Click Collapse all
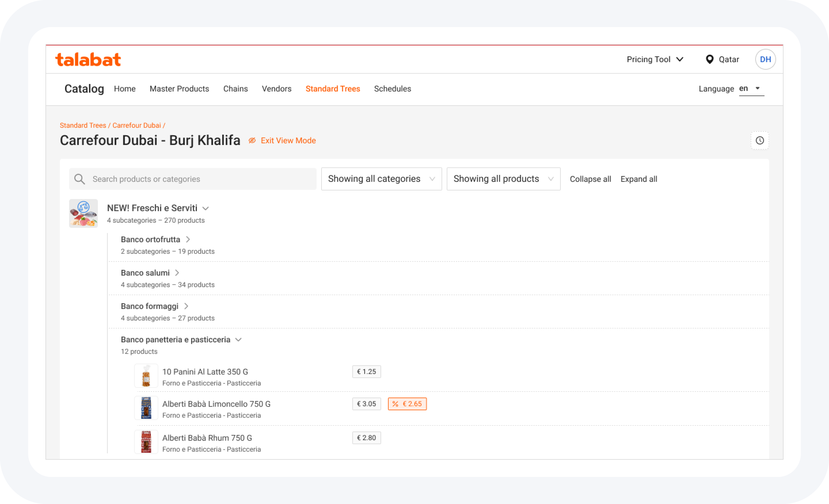Viewport: 829px width, 504px height. tap(591, 179)
